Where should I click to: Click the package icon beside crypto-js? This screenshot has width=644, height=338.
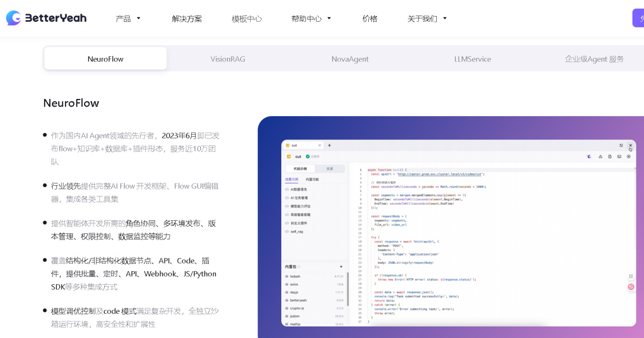tap(287, 308)
